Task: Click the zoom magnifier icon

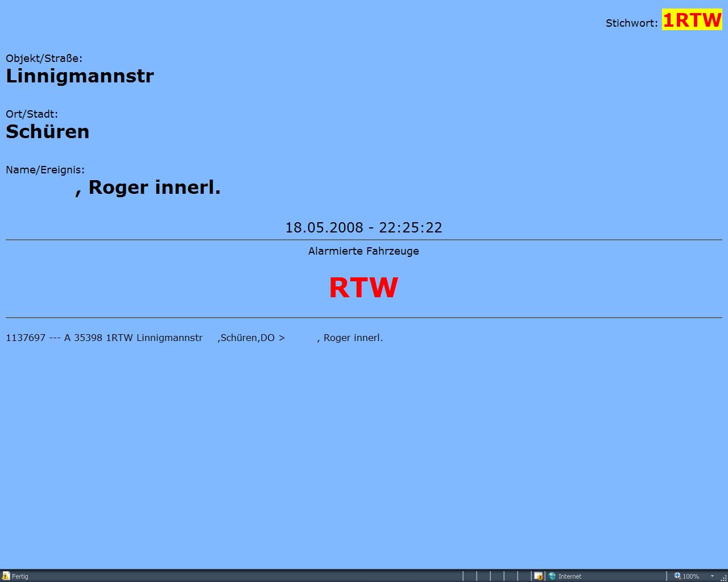Action: click(677, 576)
